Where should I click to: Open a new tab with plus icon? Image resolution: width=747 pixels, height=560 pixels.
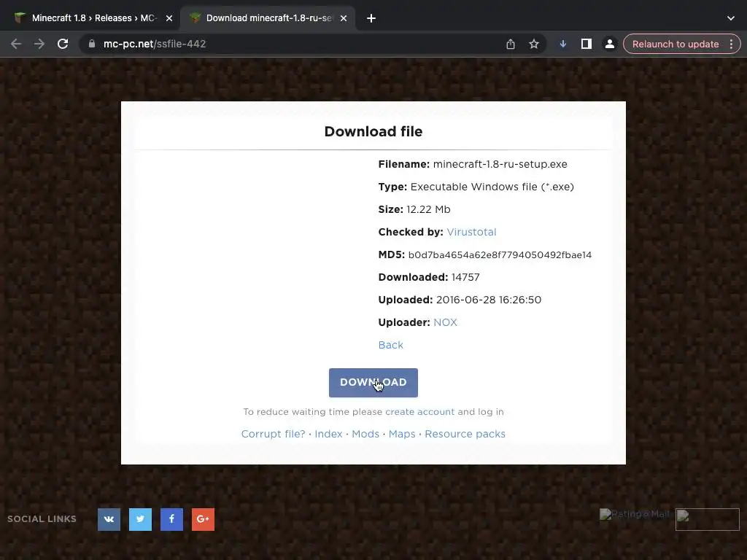pyautogui.click(x=371, y=18)
